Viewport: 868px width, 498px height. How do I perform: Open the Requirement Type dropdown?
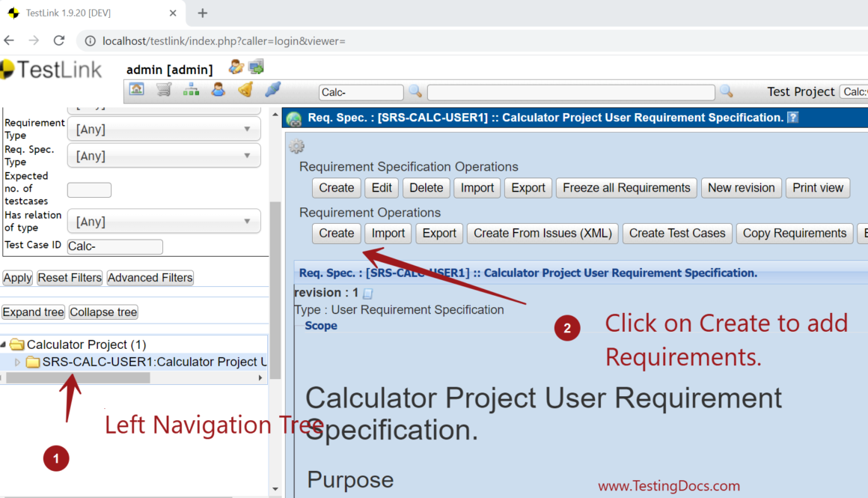[x=164, y=129]
